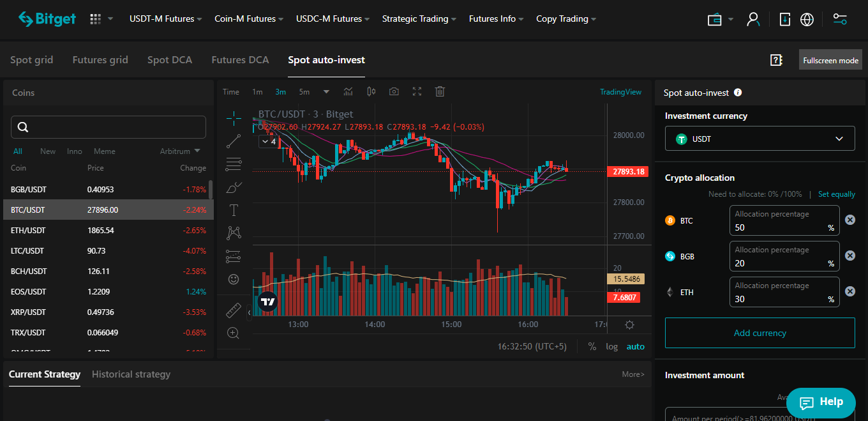Expand the Copy Trading menu
868x421 pixels.
567,19
